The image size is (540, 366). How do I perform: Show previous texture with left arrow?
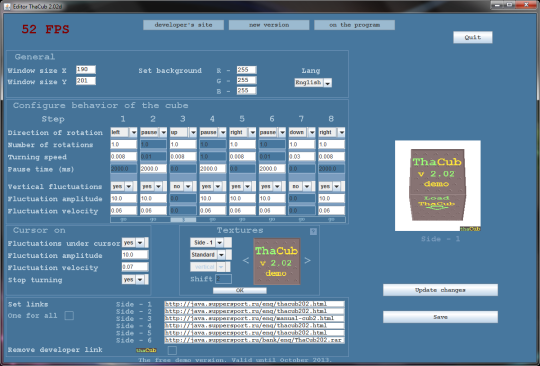[x=246, y=261]
